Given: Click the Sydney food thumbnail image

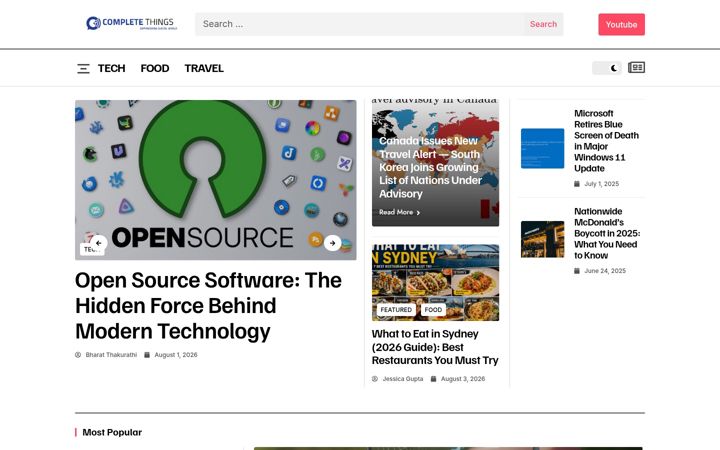Looking at the screenshot, I should tap(435, 282).
